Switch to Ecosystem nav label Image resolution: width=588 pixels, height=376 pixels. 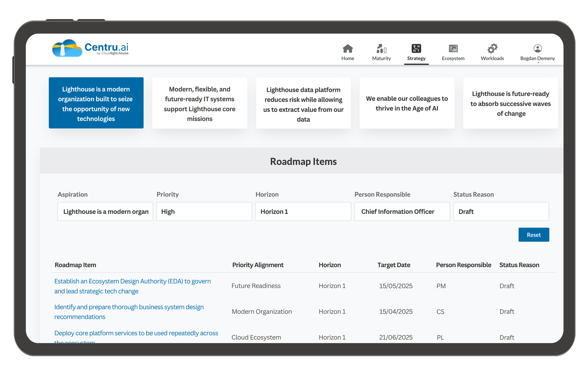pyautogui.click(x=453, y=58)
